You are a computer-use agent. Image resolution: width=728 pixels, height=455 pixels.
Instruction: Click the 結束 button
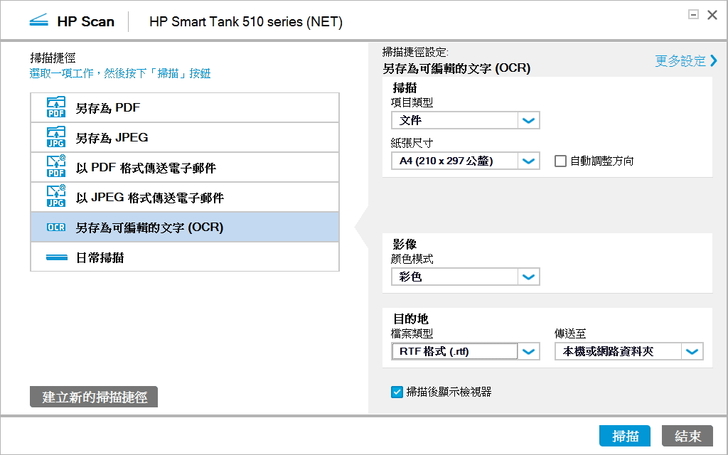click(x=687, y=436)
